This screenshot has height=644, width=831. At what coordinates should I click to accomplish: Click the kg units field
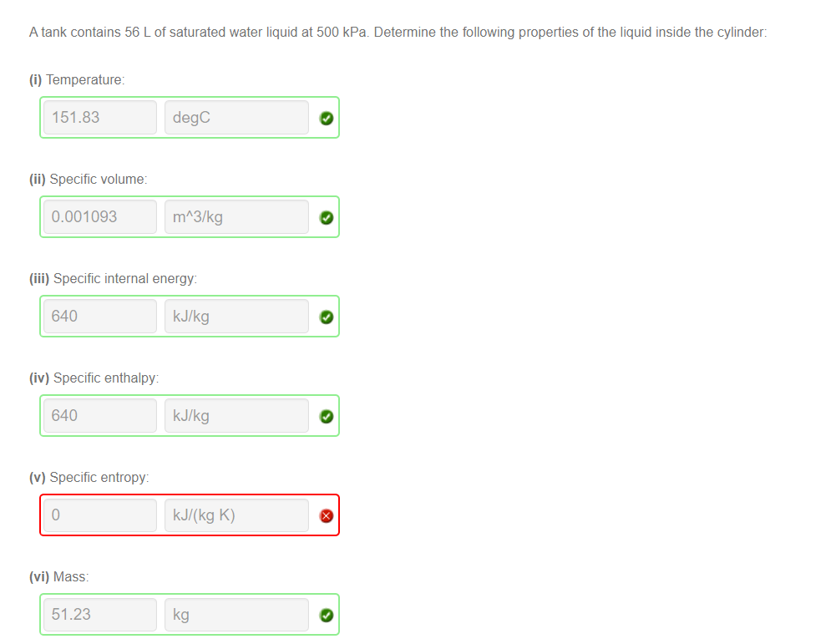pyautogui.click(x=236, y=614)
